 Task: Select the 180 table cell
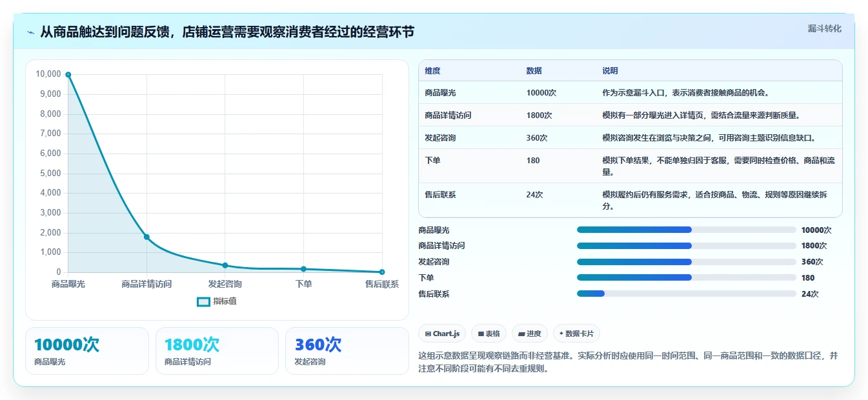533,161
